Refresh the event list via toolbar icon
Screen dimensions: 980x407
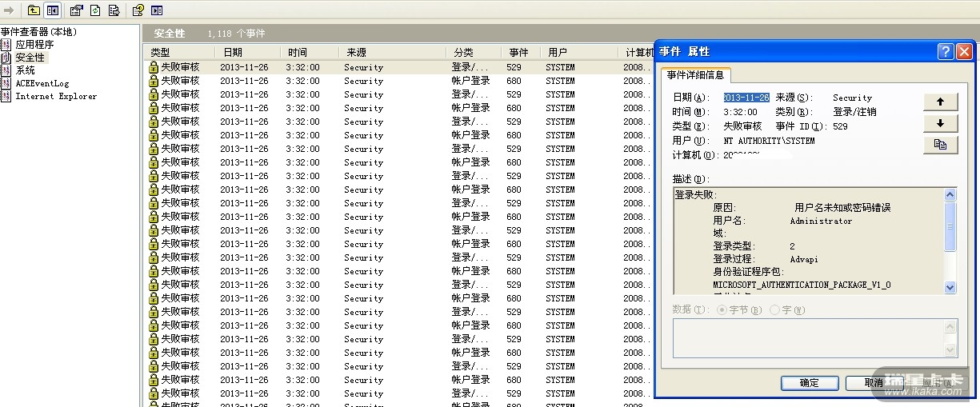[95, 10]
